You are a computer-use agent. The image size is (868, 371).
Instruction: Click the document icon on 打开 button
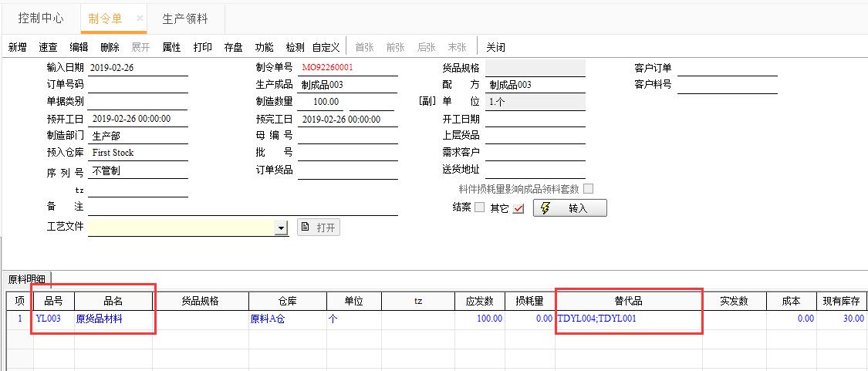click(x=305, y=228)
